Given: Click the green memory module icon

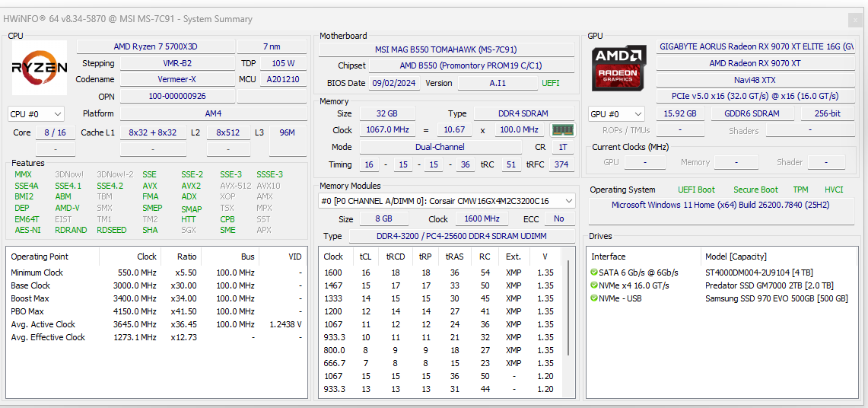Looking at the screenshot, I should (x=563, y=130).
